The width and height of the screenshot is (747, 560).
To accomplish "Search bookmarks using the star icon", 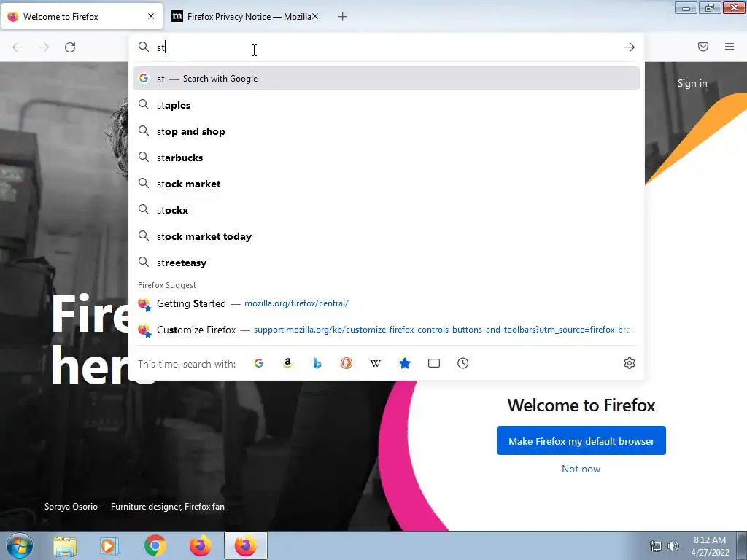I will pyautogui.click(x=404, y=363).
